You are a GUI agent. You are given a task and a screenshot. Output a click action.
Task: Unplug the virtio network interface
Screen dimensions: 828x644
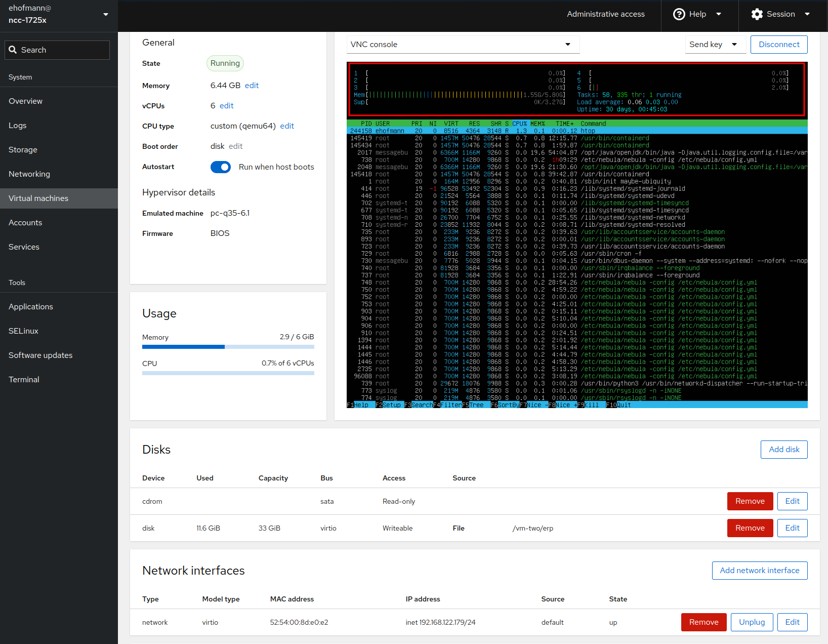[752, 622]
